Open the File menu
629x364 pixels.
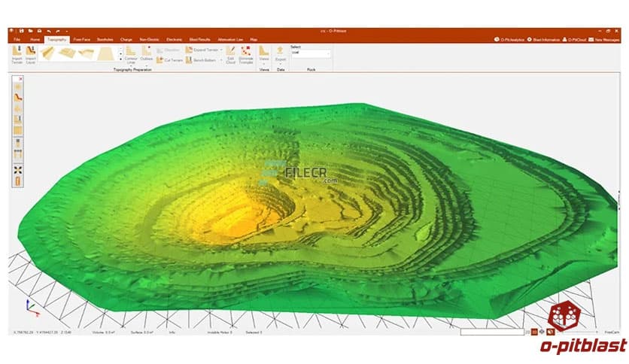[x=17, y=38]
